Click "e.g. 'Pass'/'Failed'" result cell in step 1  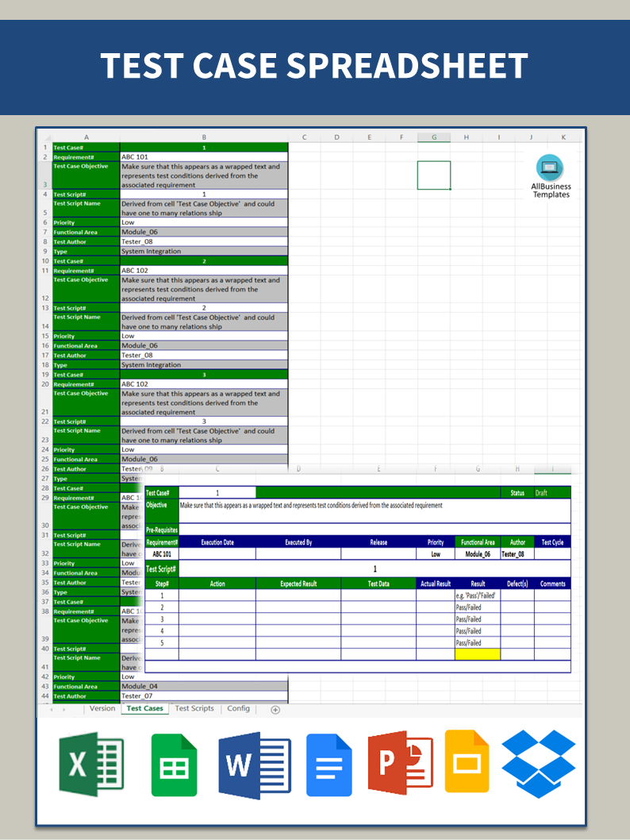(478, 595)
